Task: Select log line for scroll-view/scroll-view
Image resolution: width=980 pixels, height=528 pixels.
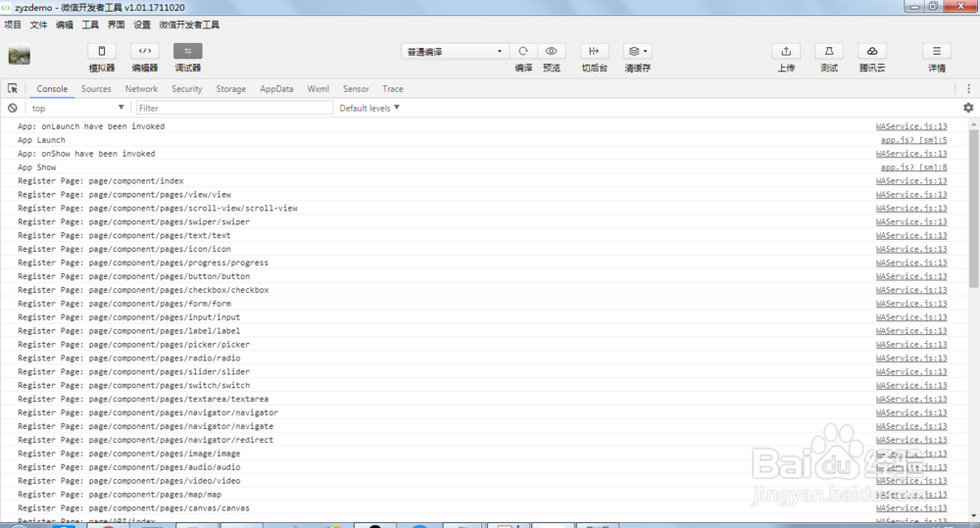Action: coord(158,208)
